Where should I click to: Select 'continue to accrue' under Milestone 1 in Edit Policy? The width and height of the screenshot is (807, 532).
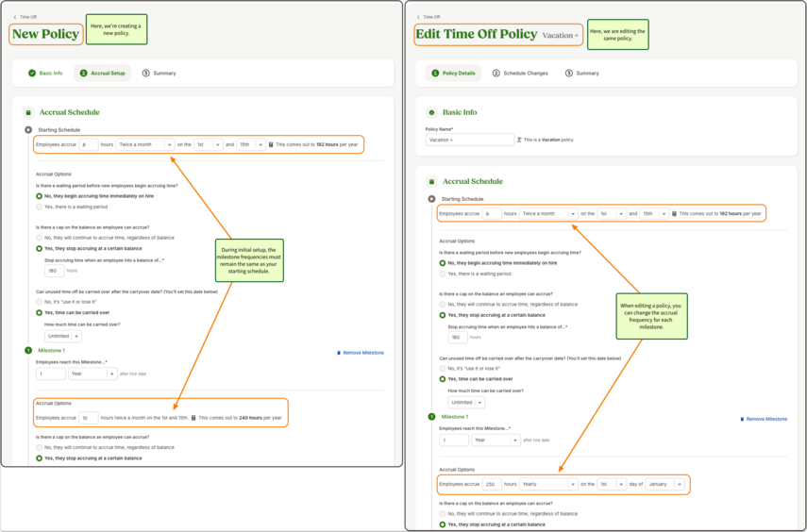point(443,513)
